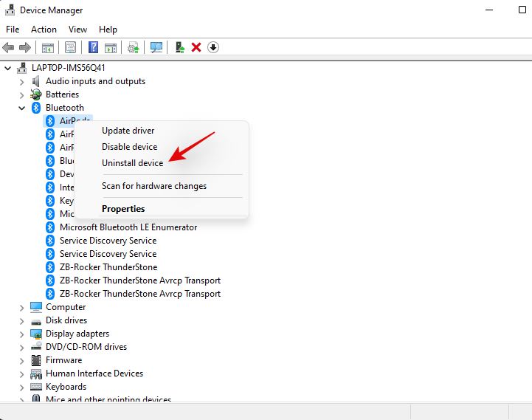Open the View menu
The height and width of the screenshot is (420, 532).
tap(77, 30)
